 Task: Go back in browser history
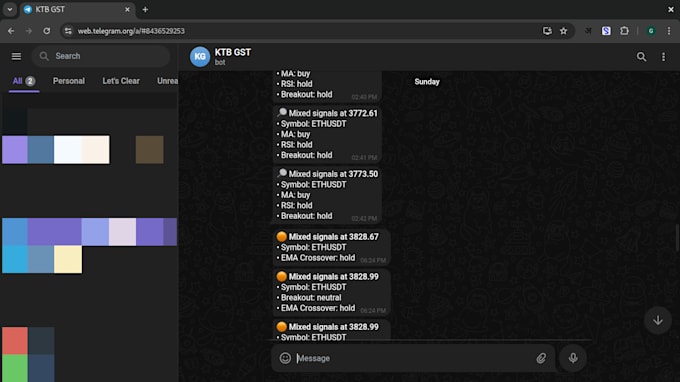[11, 31]
